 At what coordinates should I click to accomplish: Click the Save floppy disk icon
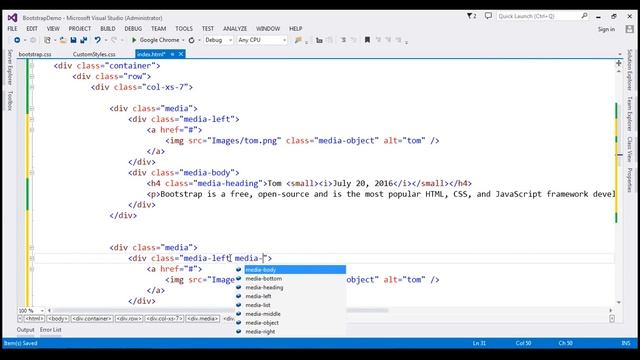73,40
